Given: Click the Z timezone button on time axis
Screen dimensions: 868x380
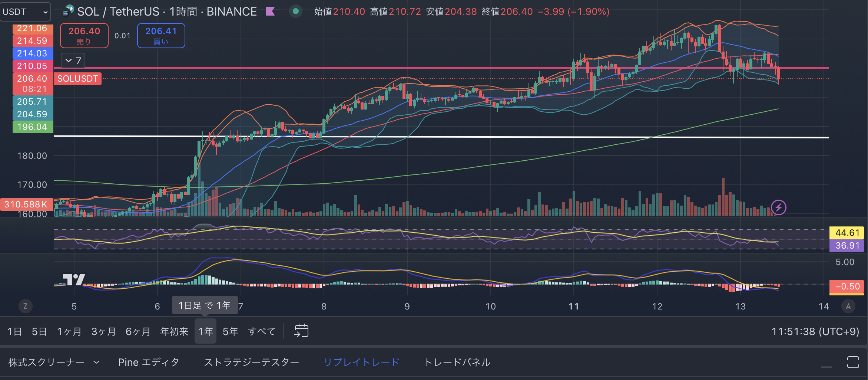Looking at the screenshot, I should 25,306.
